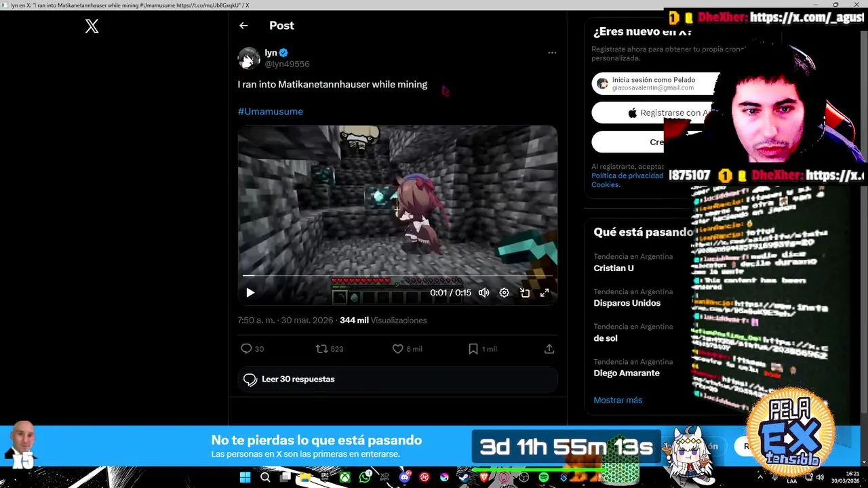Select the browser tab titled lyn en X
The width and height of the screenshot is (868, 488).
click(x=129, y=5)
